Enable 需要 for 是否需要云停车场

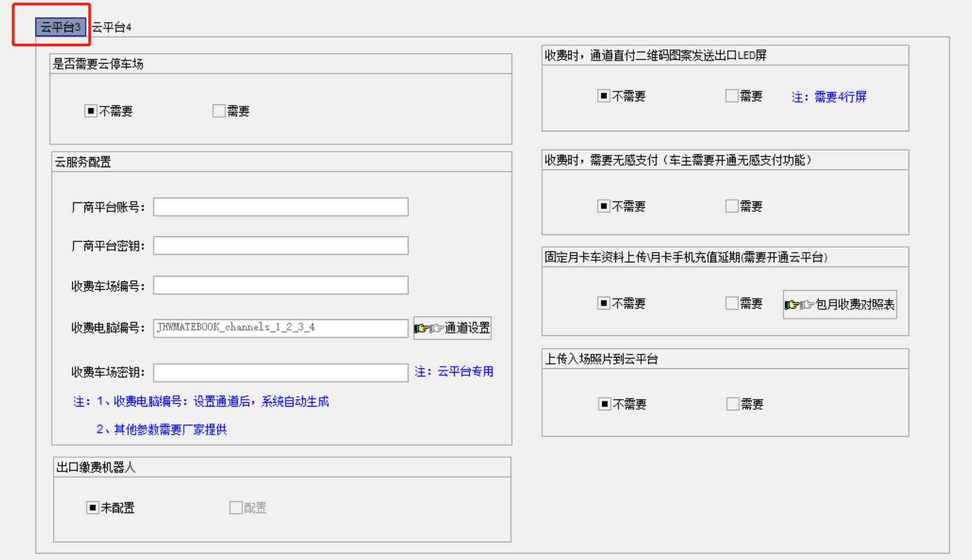point(218,111)
